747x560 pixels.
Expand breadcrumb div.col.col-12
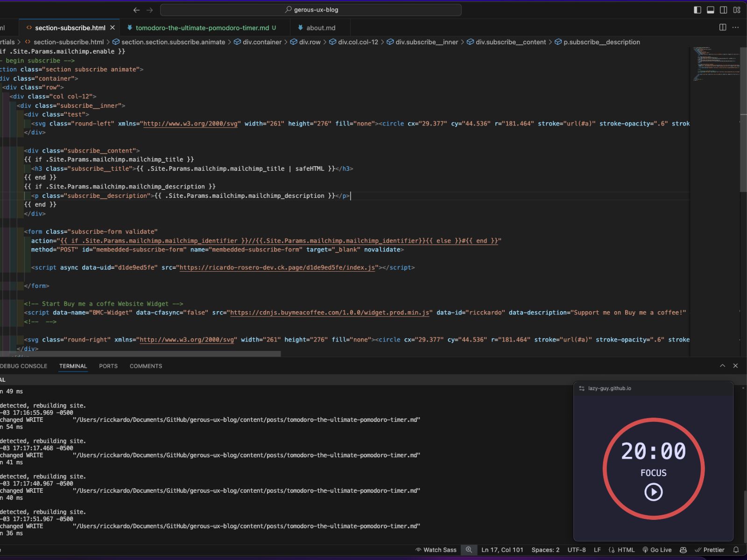pyautogui.click(x=358, y=42)
